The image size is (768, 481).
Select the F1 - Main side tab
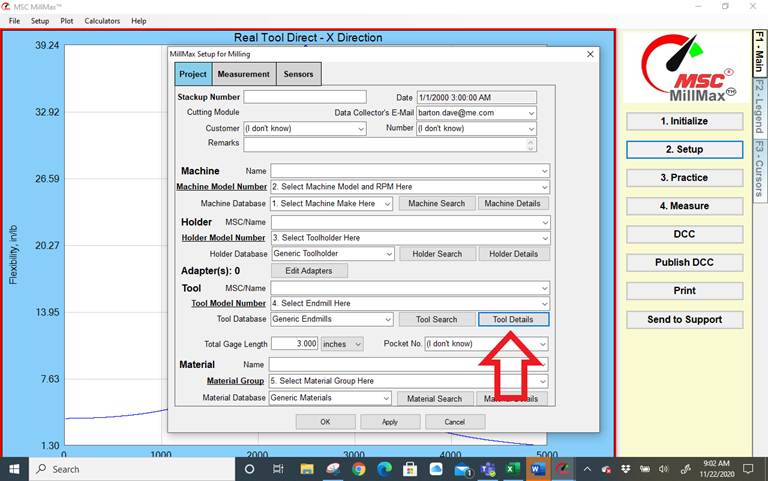click(759, 52)
